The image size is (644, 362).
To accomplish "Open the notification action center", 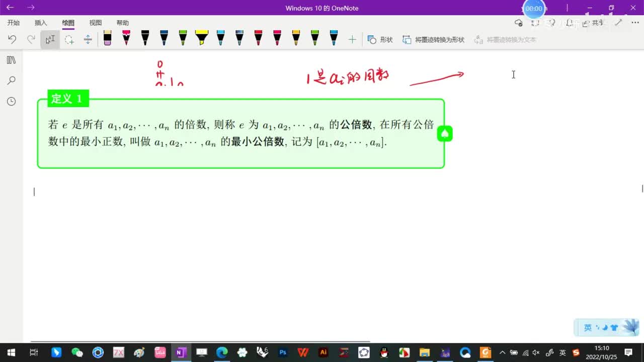I will click(628, 352).
